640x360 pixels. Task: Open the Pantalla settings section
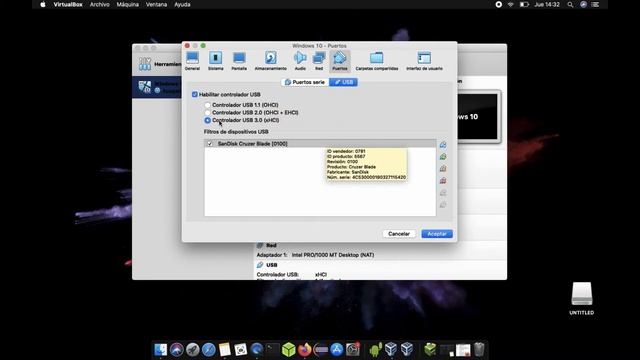[x=239, y=61]
